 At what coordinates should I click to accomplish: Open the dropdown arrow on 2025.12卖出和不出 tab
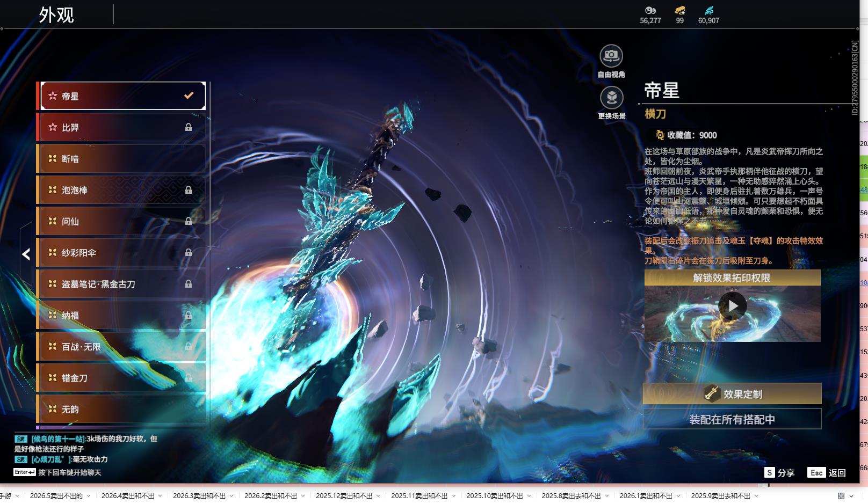tap(378, 496)
